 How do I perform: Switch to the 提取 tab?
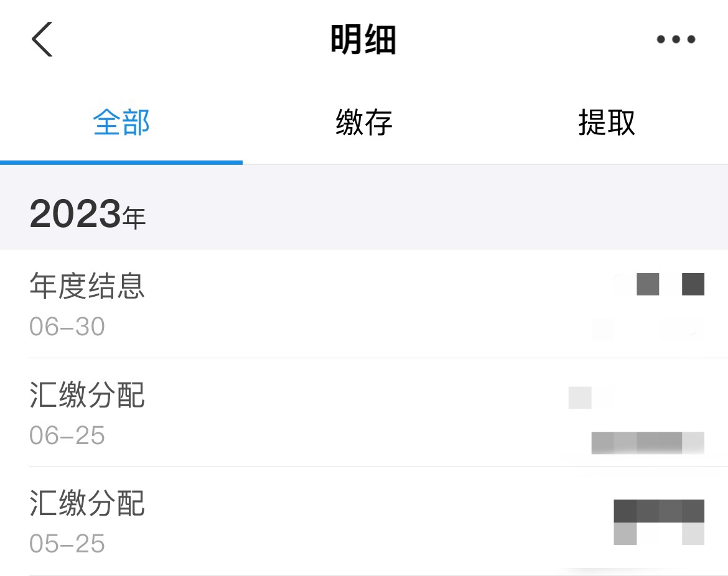[x=607, y=123]
